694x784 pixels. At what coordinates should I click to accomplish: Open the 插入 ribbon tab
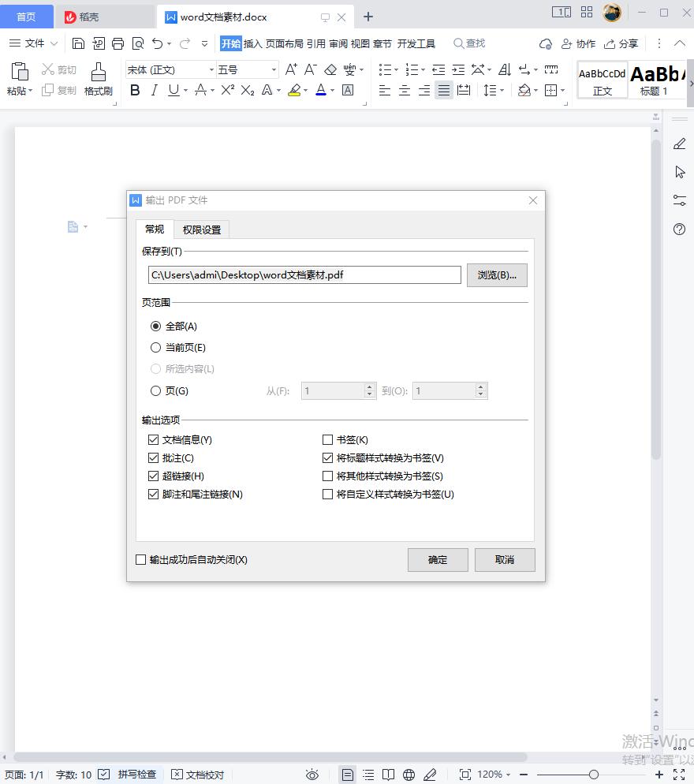tap(254, 43)
